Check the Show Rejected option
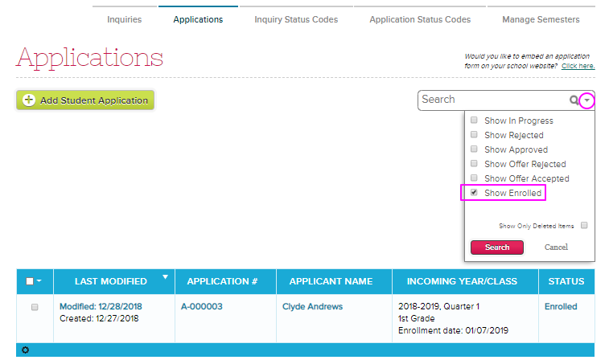609x364 pixels. pos(474,134)
